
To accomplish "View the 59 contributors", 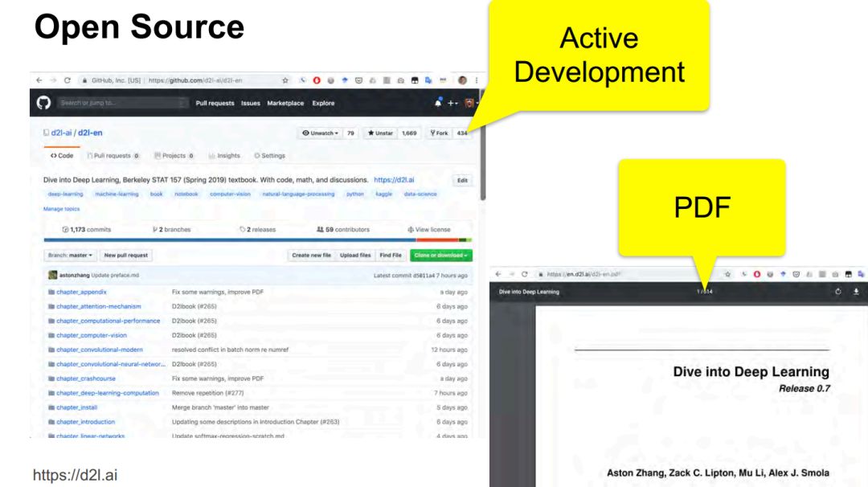I will tap(342, 229).
